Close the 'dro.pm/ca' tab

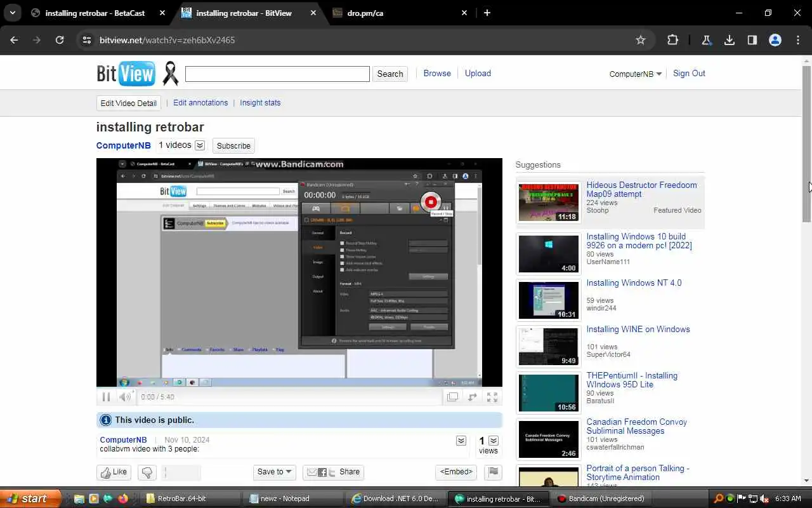[x=464, y=13]
